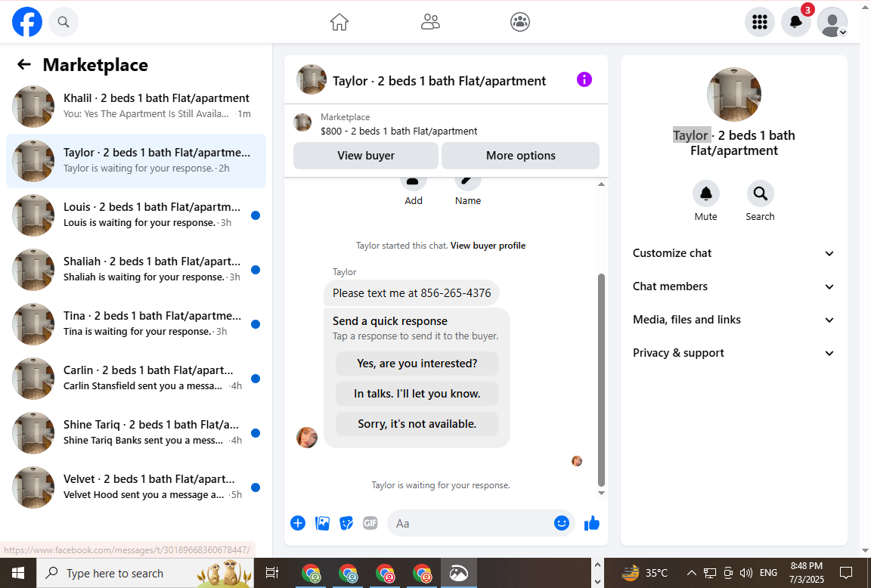Open Carlin conversation in chat list
Image resolution: width=871 pixels, height=588 pixels.
pyautogui.click(x=136, y=379)
